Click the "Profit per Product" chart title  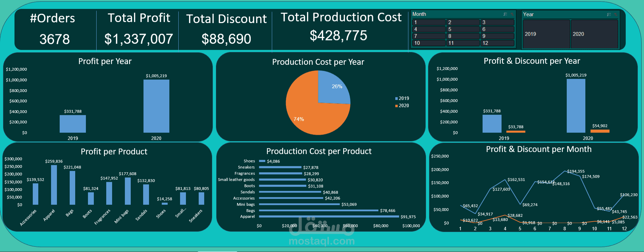[x=114, y=152]
